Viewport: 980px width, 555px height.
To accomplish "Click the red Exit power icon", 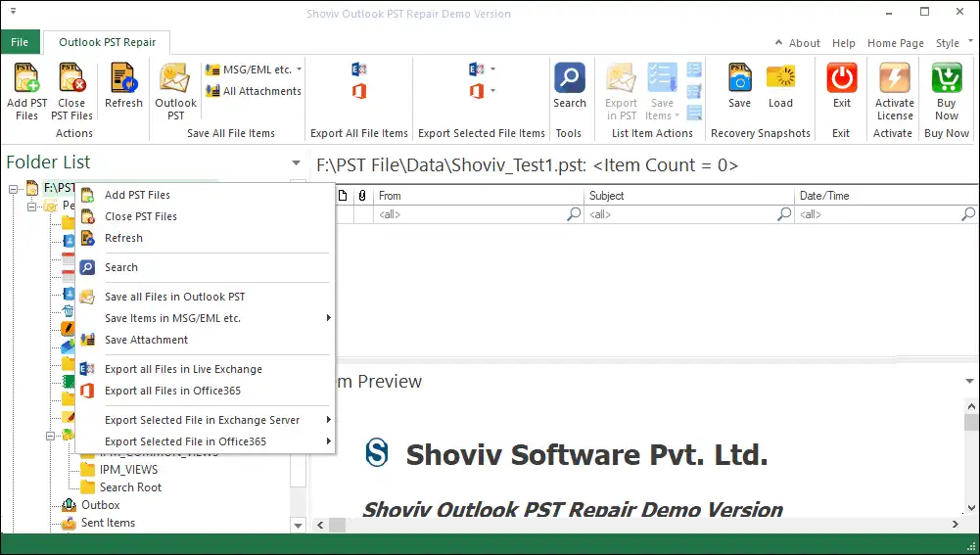I will point(842,78).
